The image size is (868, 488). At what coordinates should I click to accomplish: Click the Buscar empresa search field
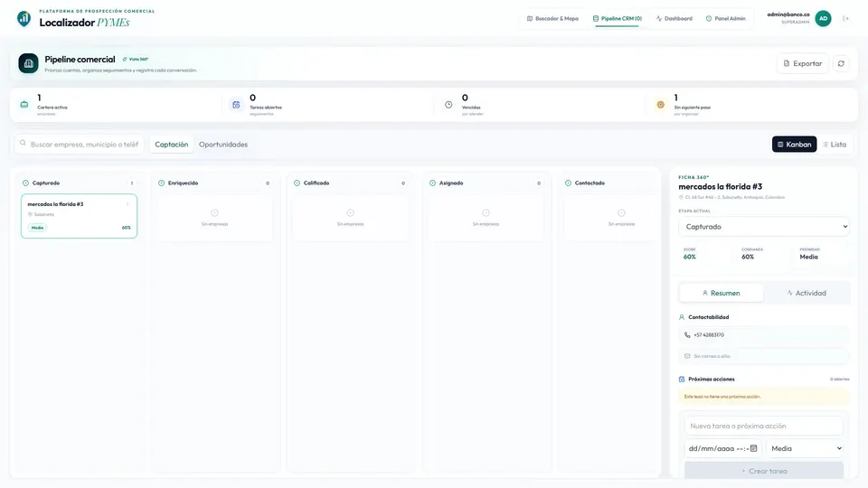click(80, 145)
